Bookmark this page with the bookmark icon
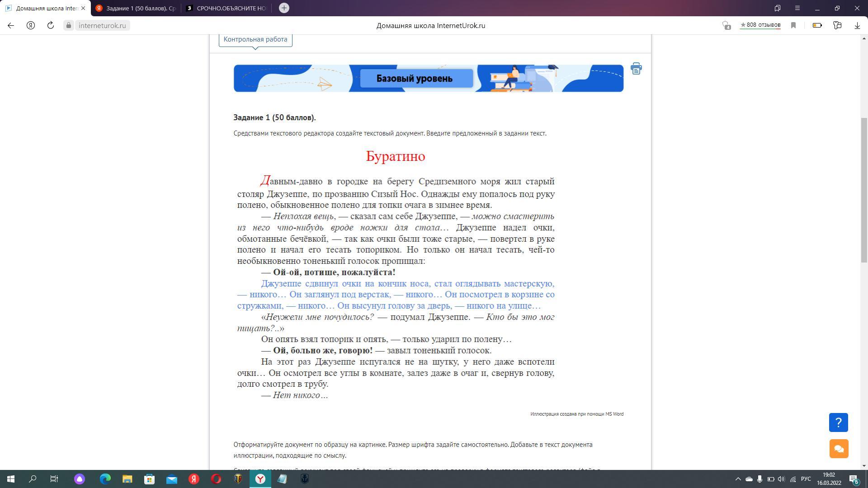 pyautogui.click(x=793, y=25)
